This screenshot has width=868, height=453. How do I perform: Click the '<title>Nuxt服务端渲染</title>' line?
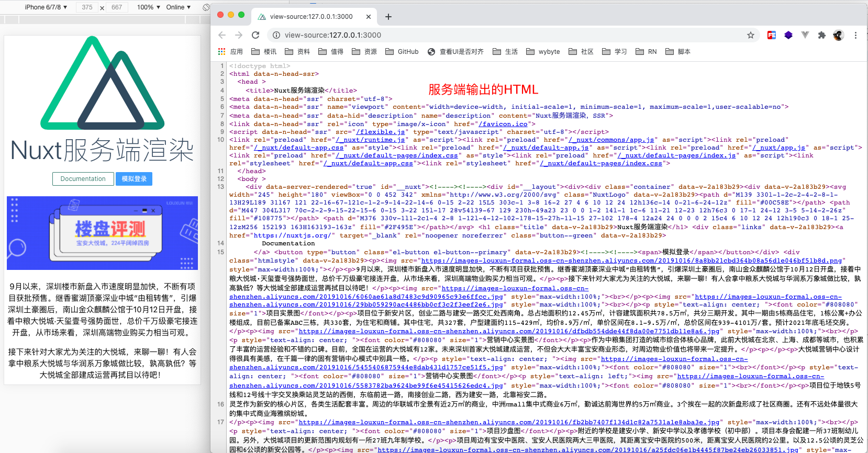[x=301, y=90]
